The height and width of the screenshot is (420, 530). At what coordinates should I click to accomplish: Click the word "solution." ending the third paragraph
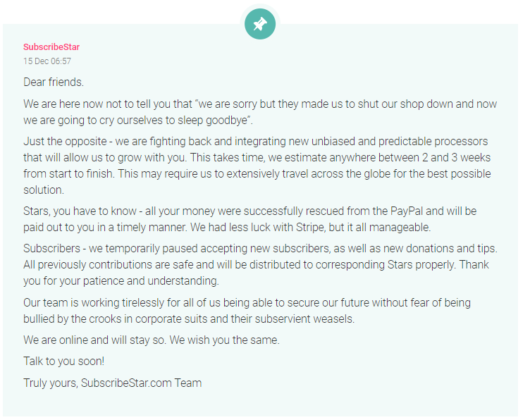[x=44, y=190]
